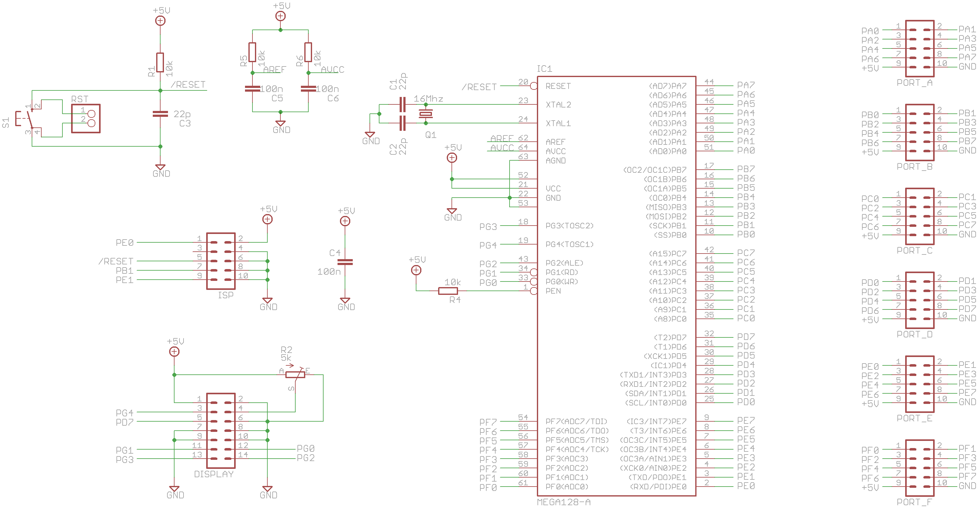This screenshot has height=508, width=980.
Task: Click the IC1 component label
Action: pos(544,69)
